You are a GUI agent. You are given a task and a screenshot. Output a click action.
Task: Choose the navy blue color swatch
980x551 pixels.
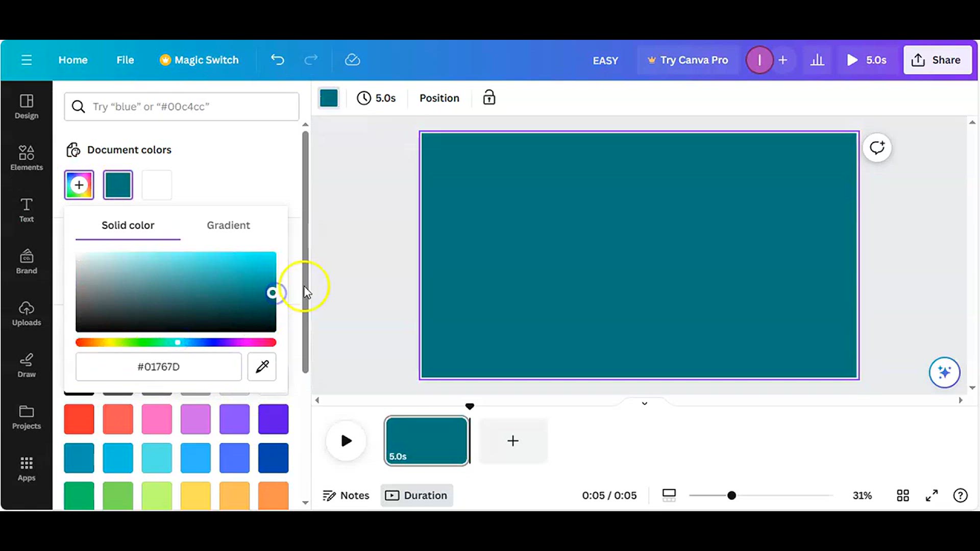tap(273, 458)
